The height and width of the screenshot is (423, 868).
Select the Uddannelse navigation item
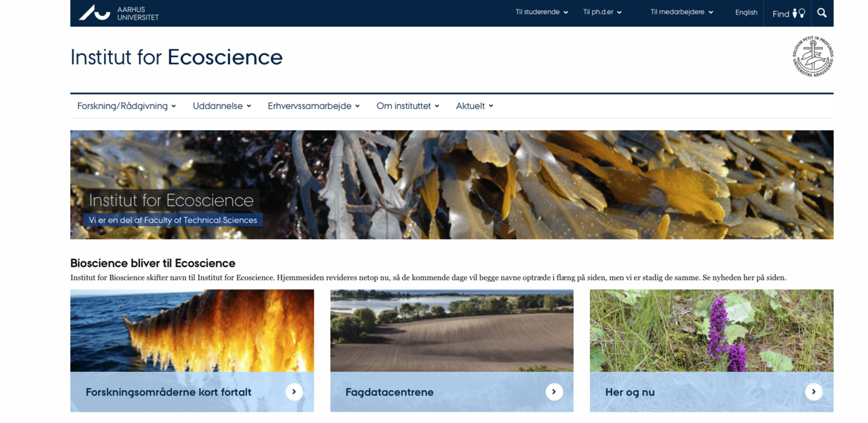pyautogui.click(x=220, y=106)
